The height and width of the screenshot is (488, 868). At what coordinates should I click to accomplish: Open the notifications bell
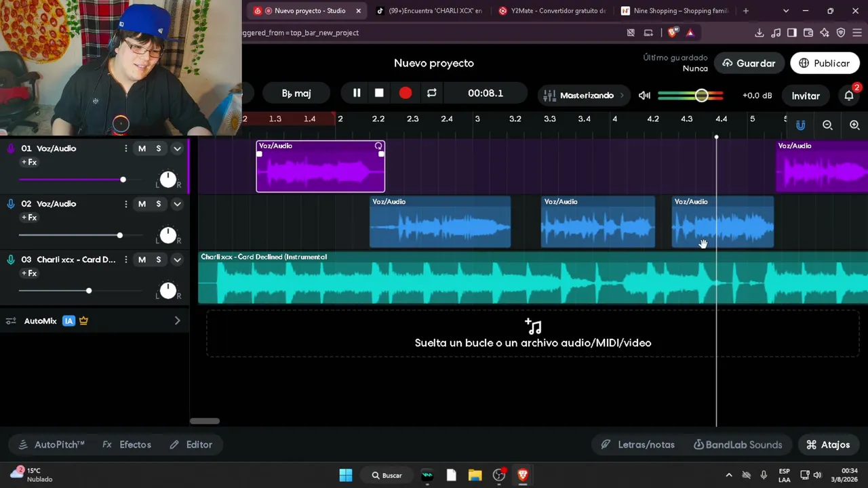point(849,96)
